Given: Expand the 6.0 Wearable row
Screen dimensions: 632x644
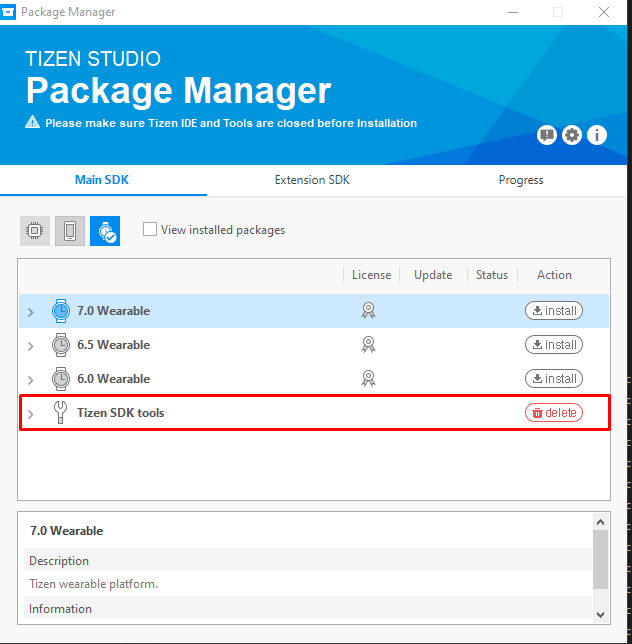Looking at the screenshot, I should tap(31, 380).
